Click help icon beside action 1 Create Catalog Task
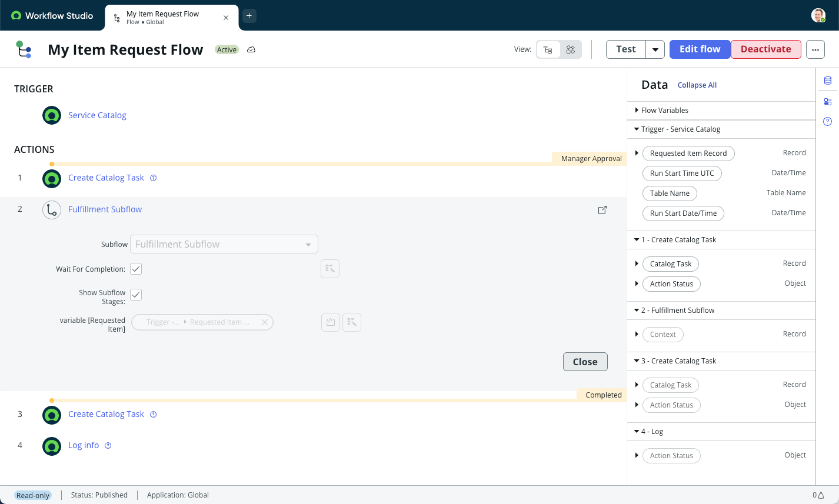The width and height of the screenshot is (839, 504). 154,178
